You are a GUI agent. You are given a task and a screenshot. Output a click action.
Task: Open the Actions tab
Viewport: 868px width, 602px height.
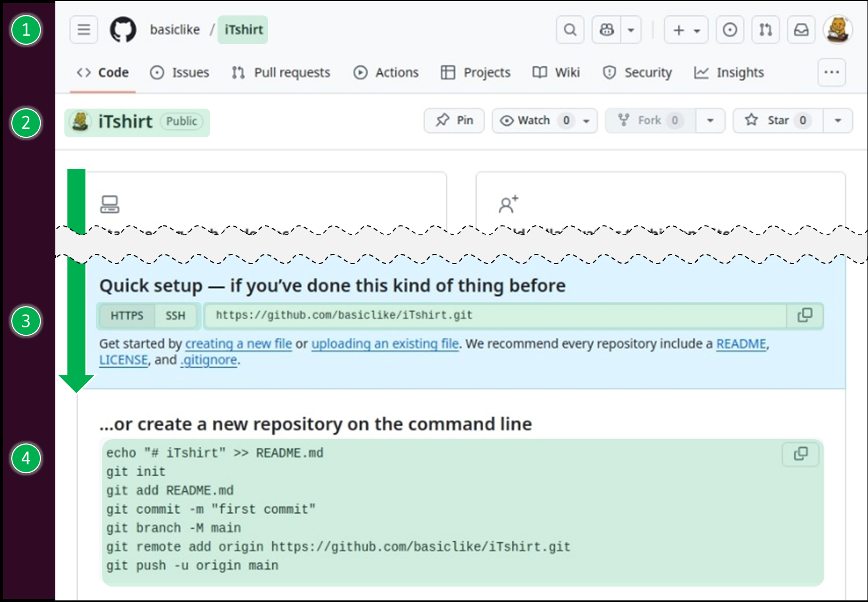click(386, 72)
